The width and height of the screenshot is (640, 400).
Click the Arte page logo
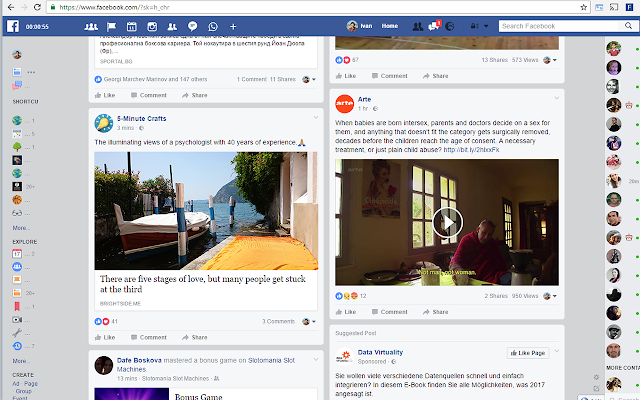(x=344, y=104)
